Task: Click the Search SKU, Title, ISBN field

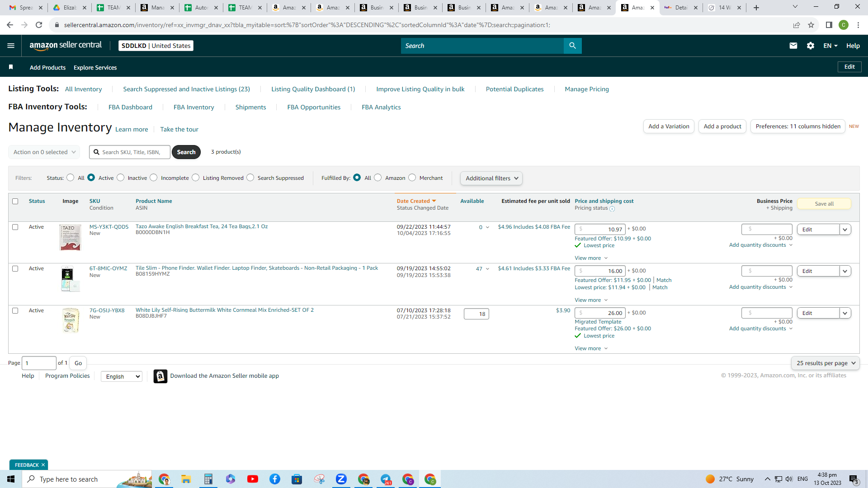Action: (x=130, y=152)
